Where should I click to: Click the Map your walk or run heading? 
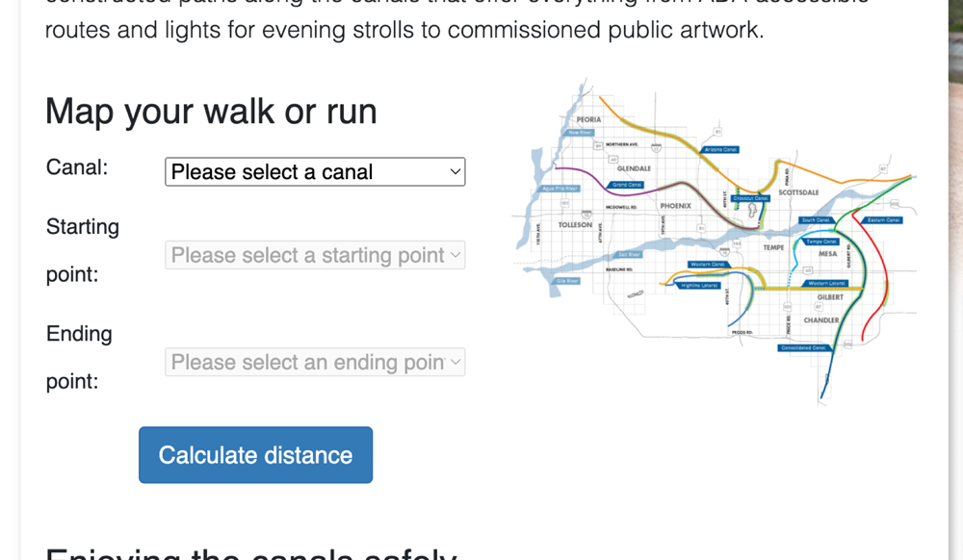pos(211,112)
